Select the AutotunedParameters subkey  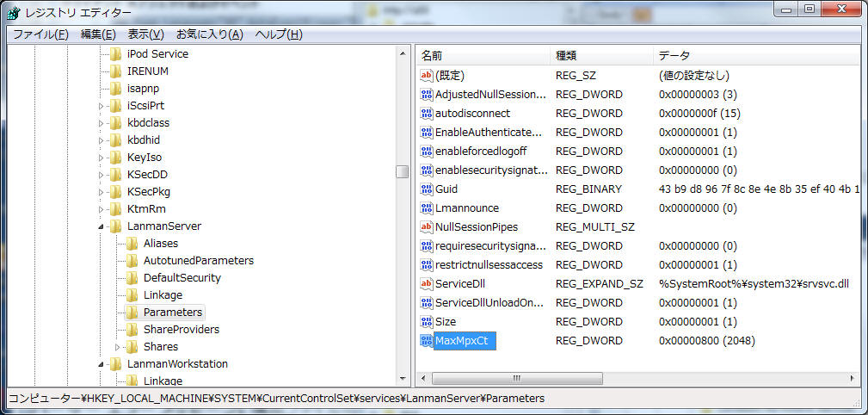198,261
